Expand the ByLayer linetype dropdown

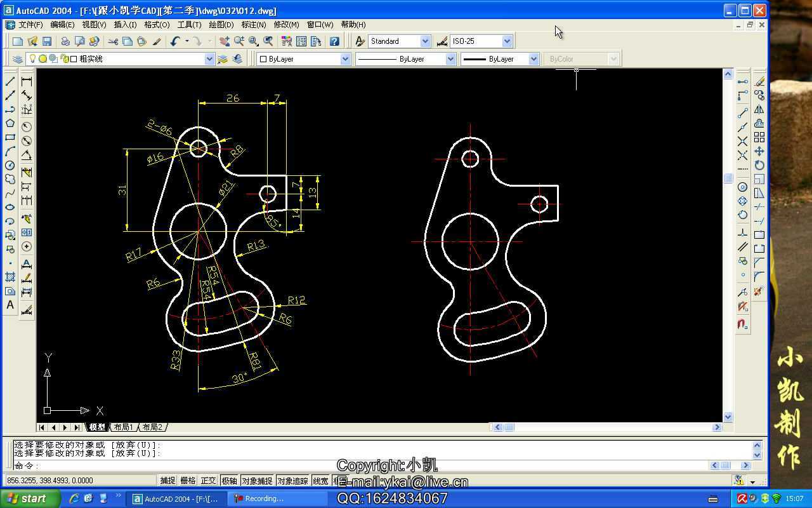click(450, 58)
